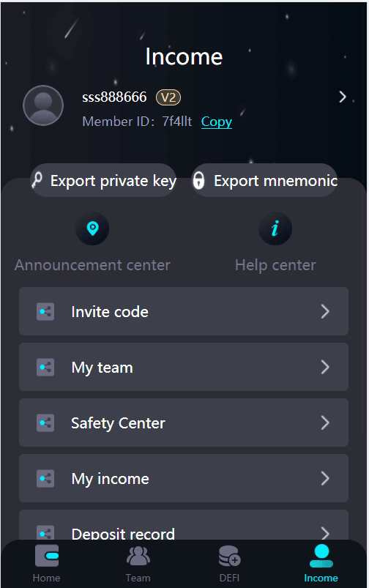Screen dimensions: 369x588
Task: Expand the Safety Center row arrow
Action: (325, 423)
